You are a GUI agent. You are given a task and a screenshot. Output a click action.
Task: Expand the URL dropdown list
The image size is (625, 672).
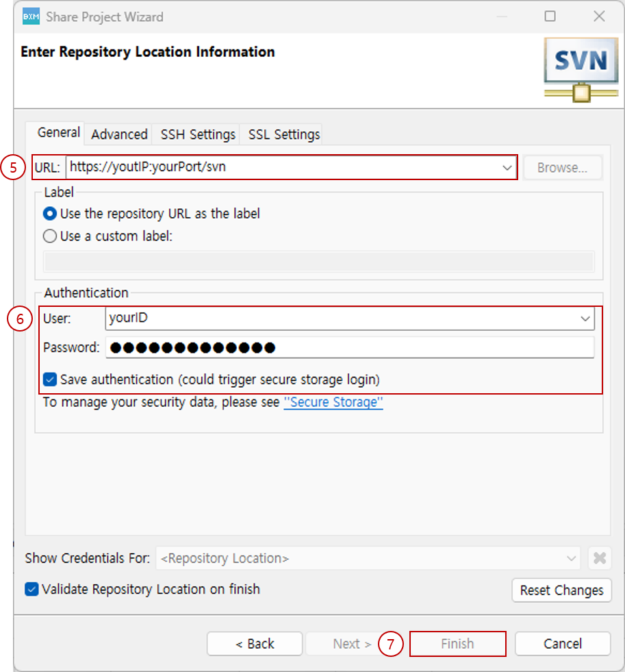[x=507, y=167]
